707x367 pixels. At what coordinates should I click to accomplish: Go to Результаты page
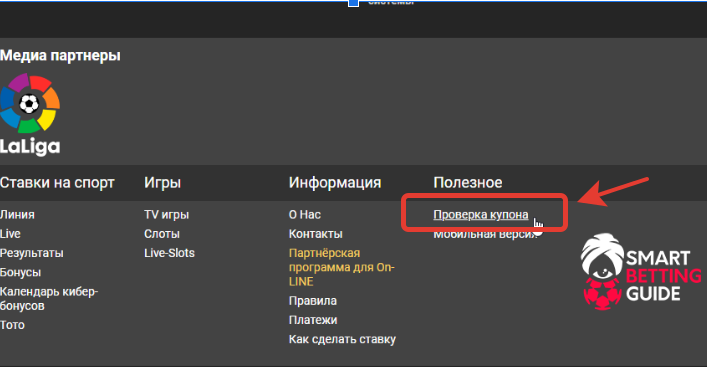tap(32, 253)
